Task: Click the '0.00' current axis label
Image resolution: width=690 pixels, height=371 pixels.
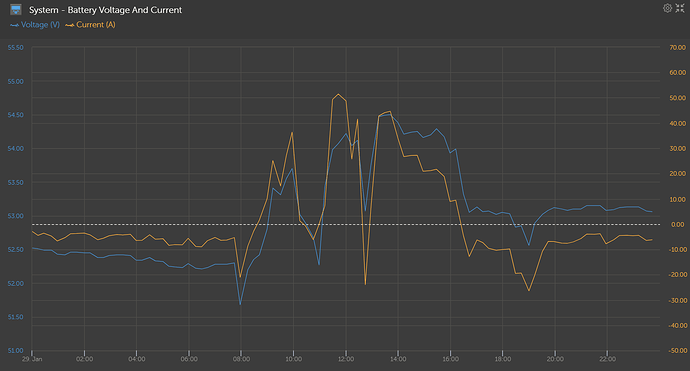Action: click(x=678, y=224)
